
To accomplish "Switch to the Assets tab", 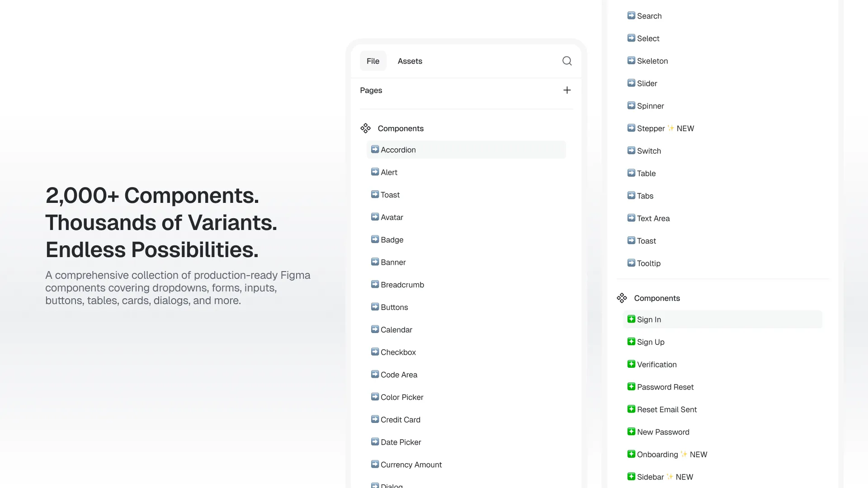I will (410, 61).
